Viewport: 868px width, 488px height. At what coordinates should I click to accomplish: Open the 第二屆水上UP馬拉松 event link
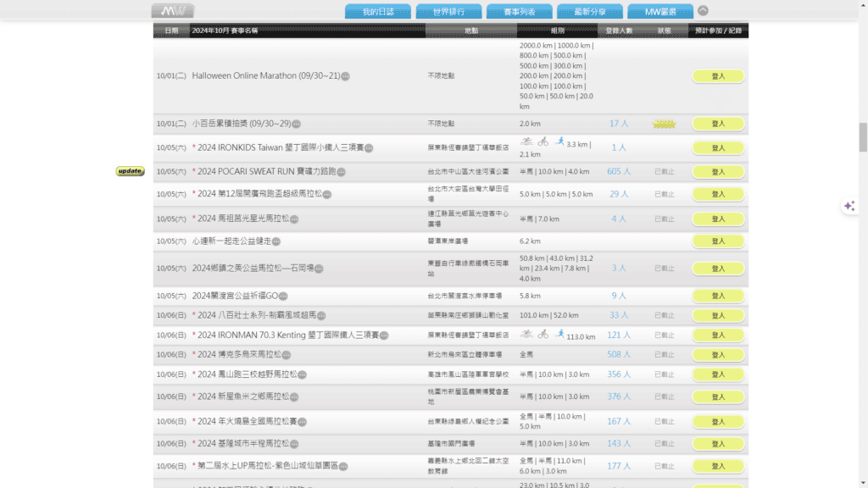[268, 466]
